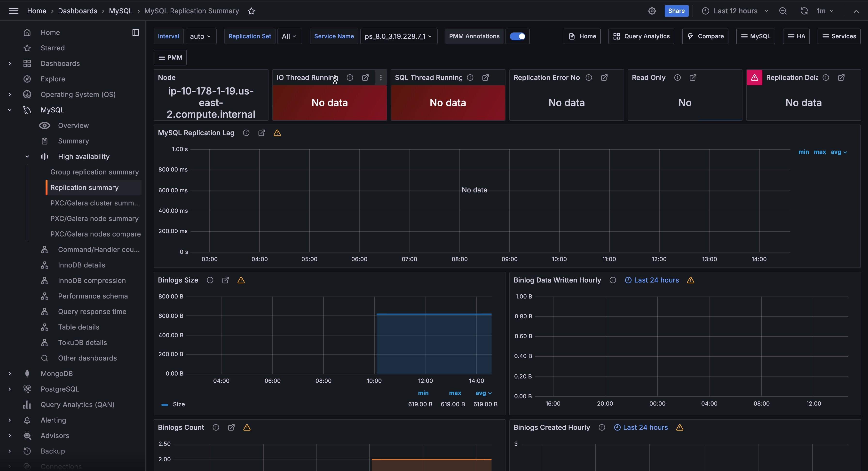Open the Service Name dropdown

click(x=398, y=36)
